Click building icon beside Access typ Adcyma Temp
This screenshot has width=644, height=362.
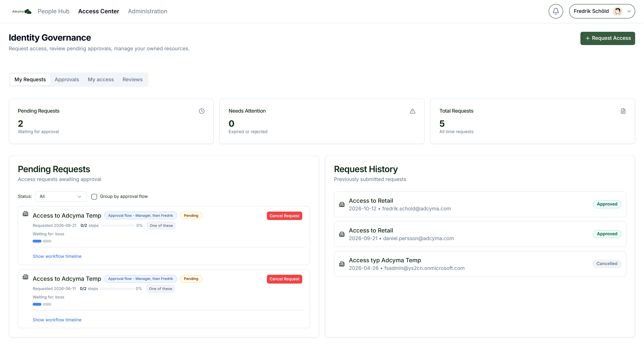pyautogui.click(x=342, y=264)
